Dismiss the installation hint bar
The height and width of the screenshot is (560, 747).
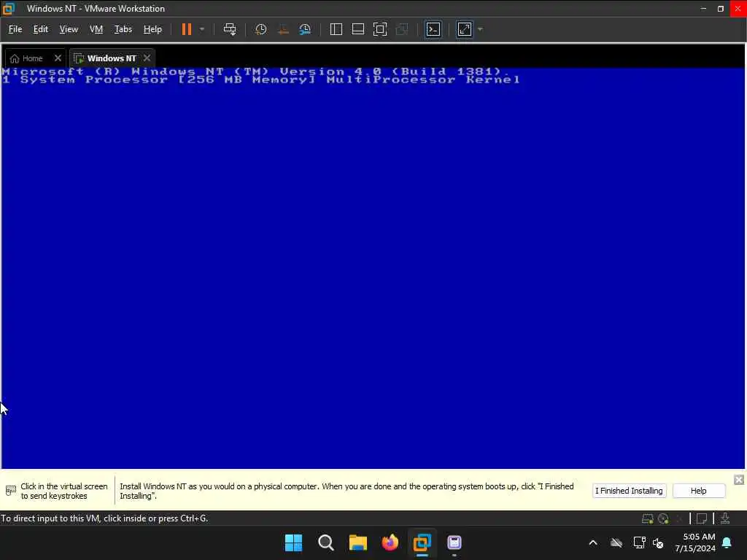738,480
